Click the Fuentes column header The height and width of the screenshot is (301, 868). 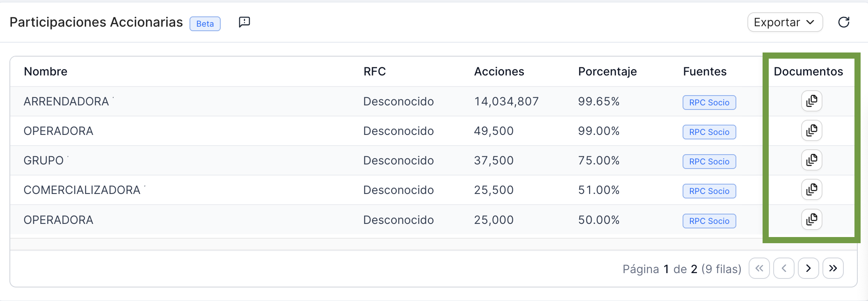[x=705, y=71]
